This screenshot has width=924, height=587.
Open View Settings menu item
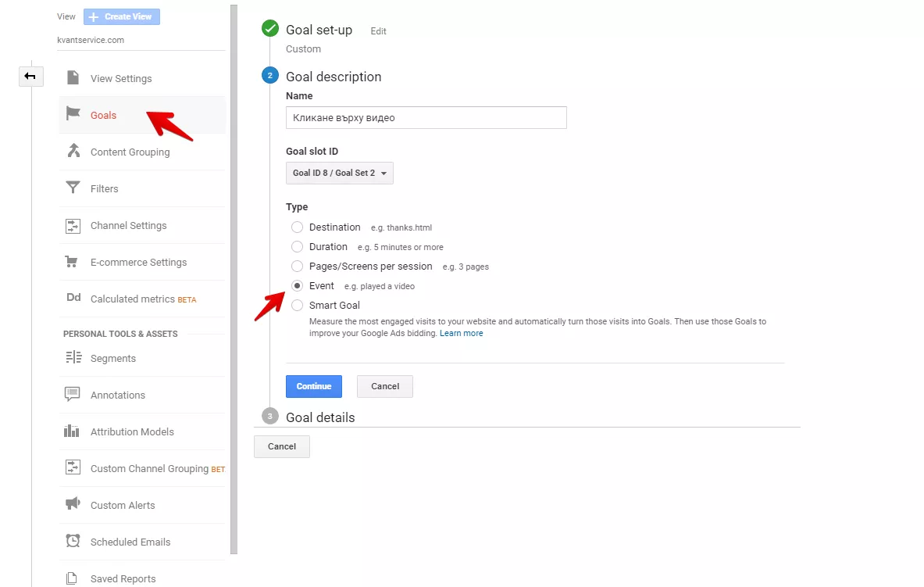pos(142,78)
